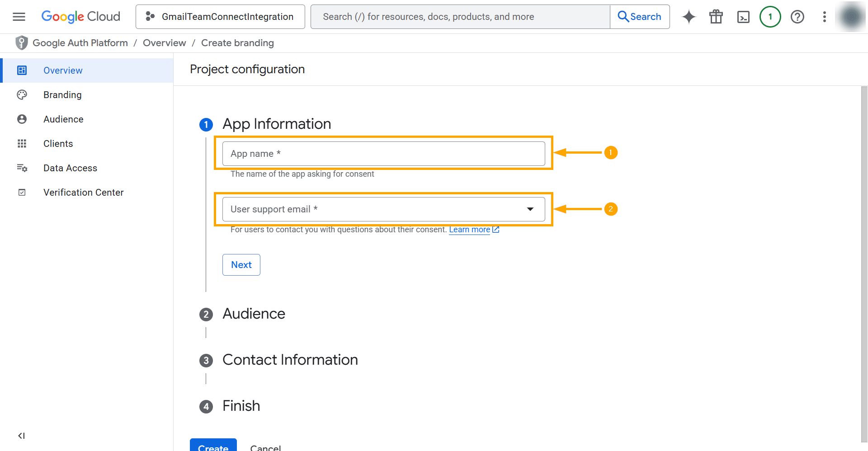The image size is (868, 451).
Task: View free trial gift offers
Action: [x=716, y=17]
